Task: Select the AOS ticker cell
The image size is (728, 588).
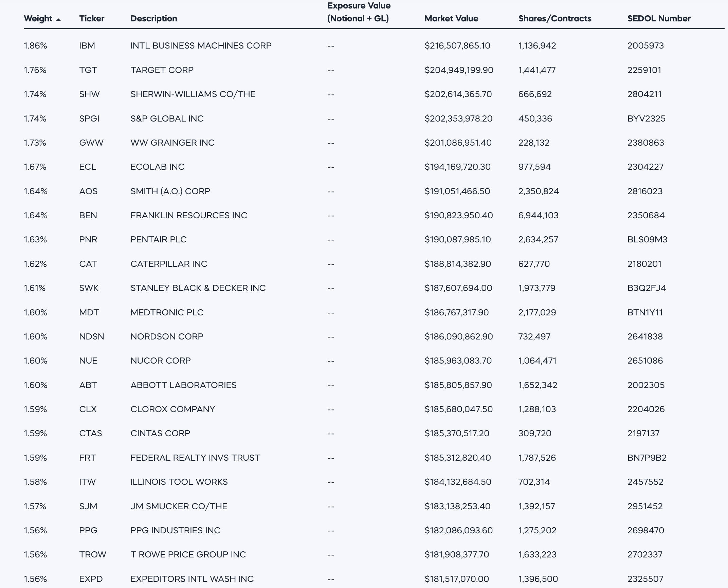Action: 88,191
